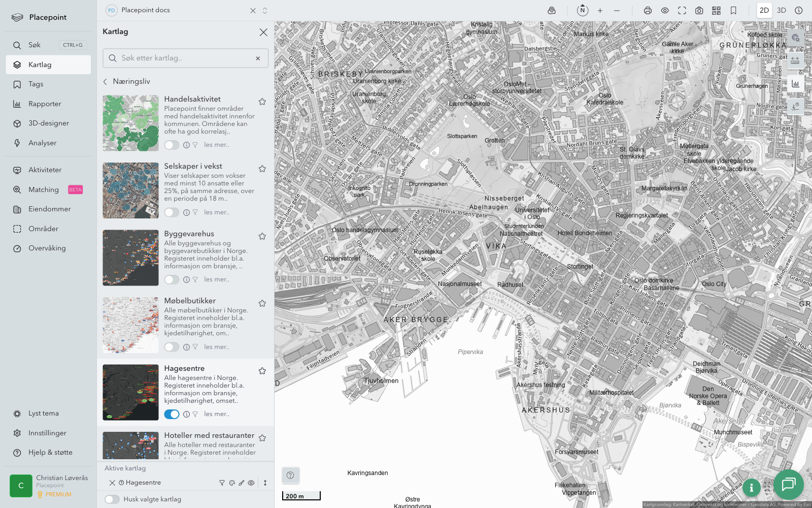Screen dimensions: 812x508
Task: Take a map screenshot with camera icon
Action: (x=699, y=10)
